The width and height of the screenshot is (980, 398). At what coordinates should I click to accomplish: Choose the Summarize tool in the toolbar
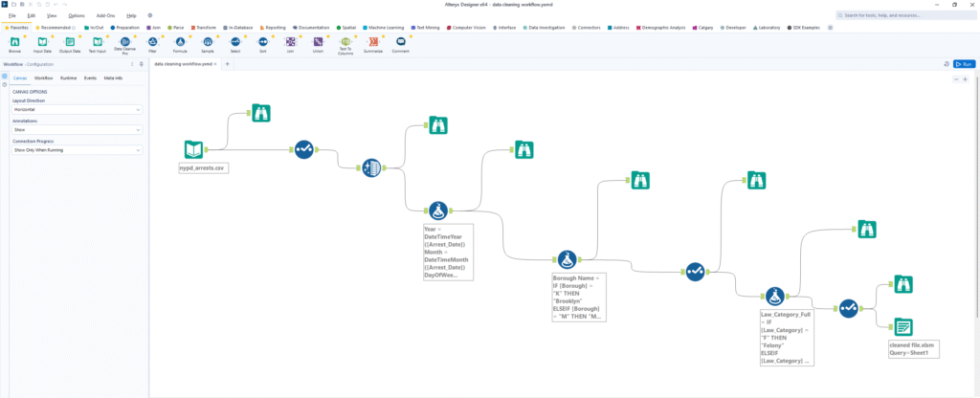[x=373, y=42]
